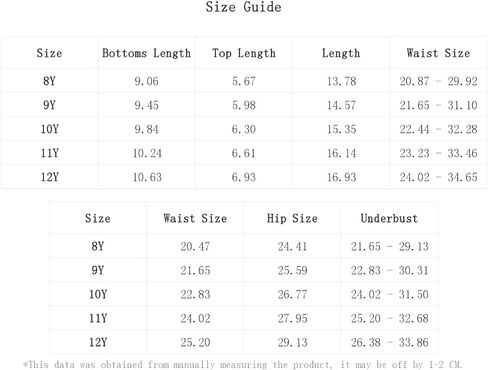
Task: Click the 15.35 length value
Action: tap(342, 129)
